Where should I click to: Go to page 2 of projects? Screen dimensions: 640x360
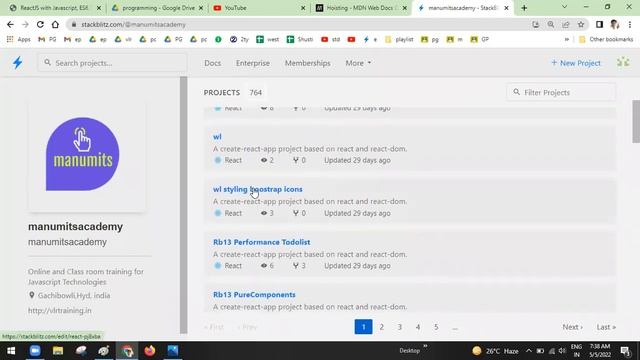point(382,327)
